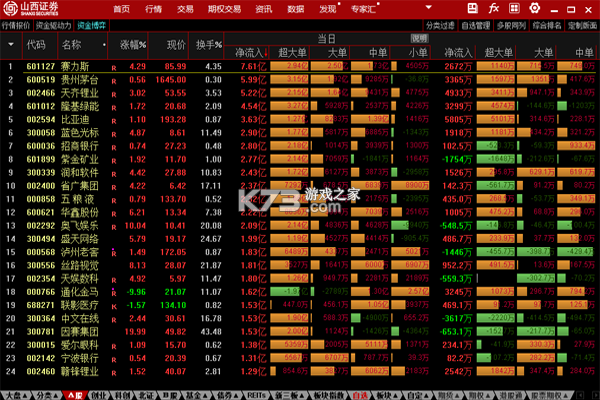Open the column header dropdown arrow at top-left
Image resolution: width=600 pixels, height=400 pixels.
click(11, 45)
